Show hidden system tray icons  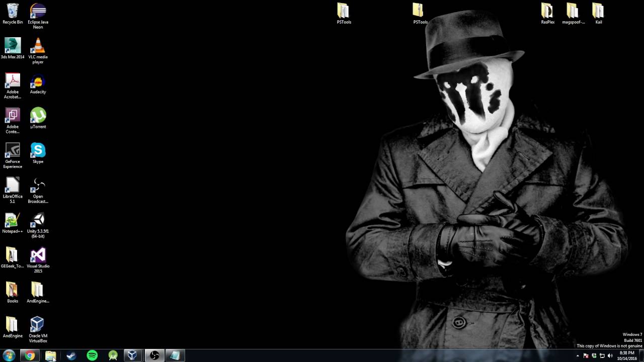[578, 356]
